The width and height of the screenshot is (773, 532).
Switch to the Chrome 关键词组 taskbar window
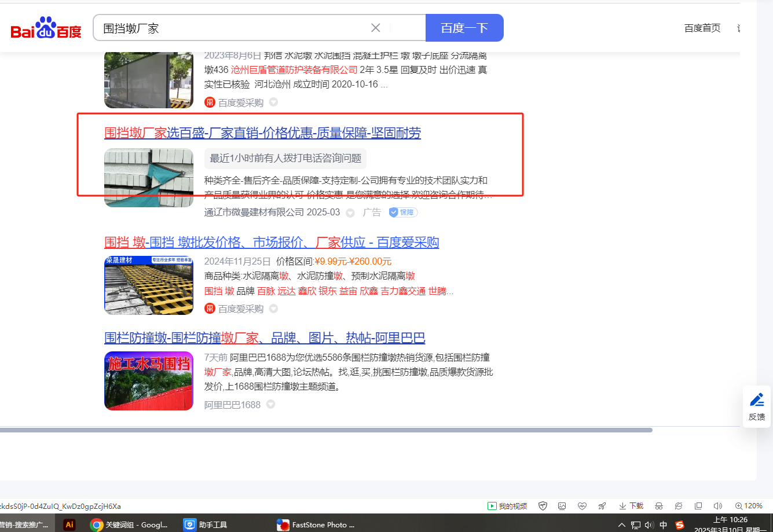pos(130,524)
